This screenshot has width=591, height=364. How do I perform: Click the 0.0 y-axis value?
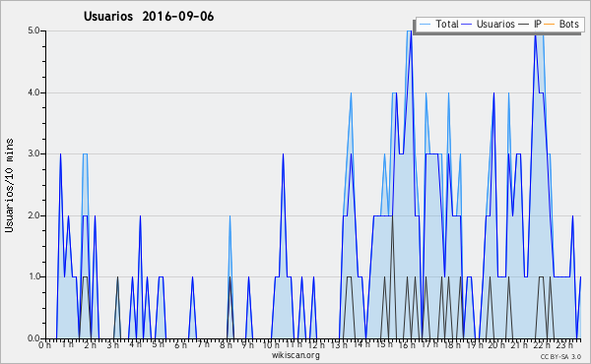pyautogui.click(x=33, y=338)
